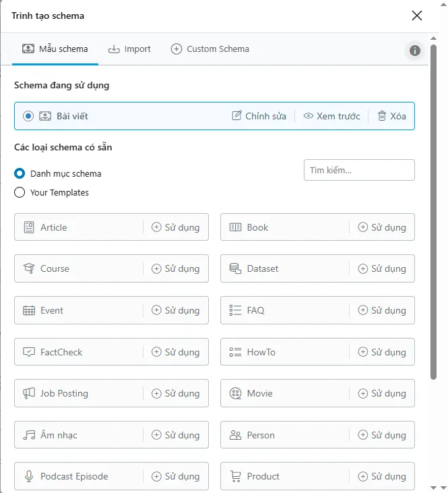
Task: Click the Dataset database icon
Action: [x=235, y=268]
